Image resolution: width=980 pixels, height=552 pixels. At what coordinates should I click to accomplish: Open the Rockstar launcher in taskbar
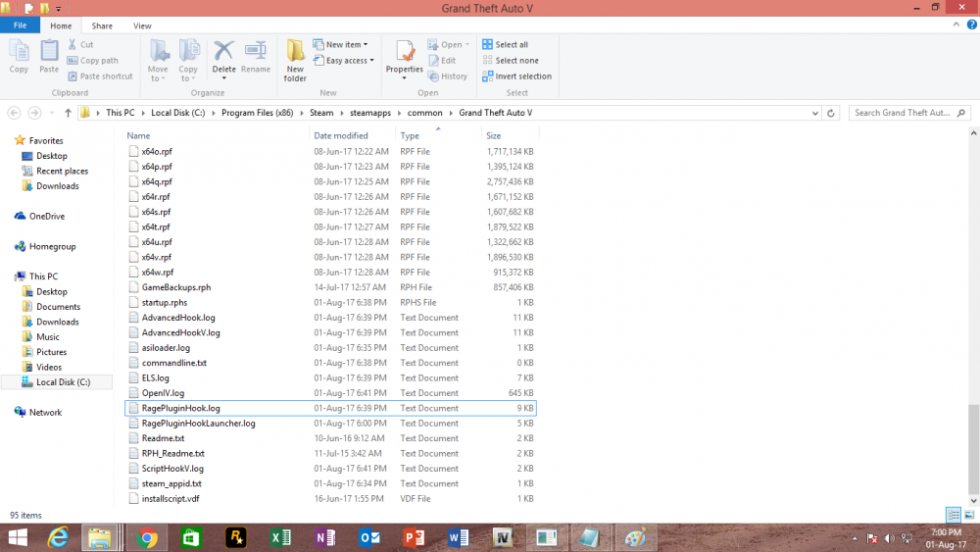coord(235,537)
